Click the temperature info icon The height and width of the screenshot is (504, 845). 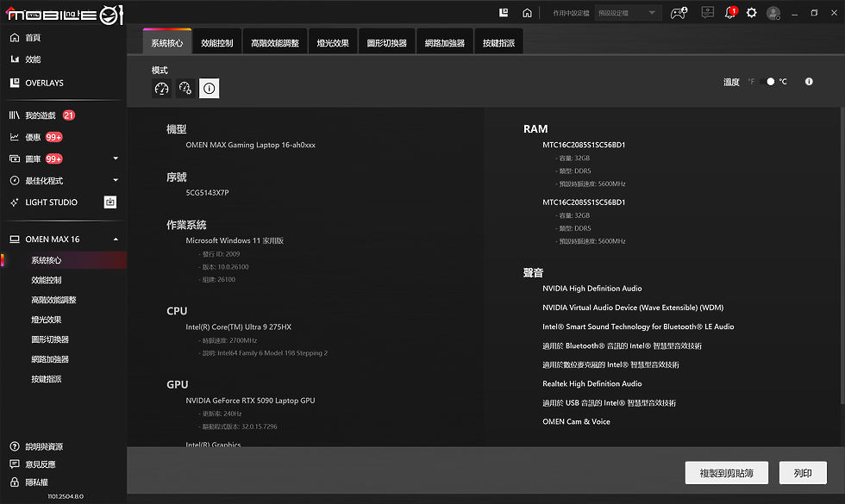(809, 82)
